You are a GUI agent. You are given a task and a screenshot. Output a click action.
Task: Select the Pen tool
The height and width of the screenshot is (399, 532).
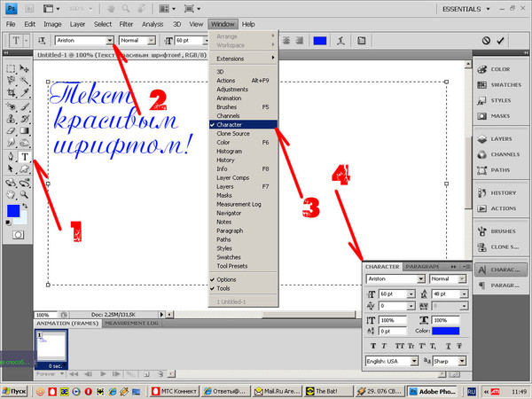pyautogui.click(x=11, y=157)
